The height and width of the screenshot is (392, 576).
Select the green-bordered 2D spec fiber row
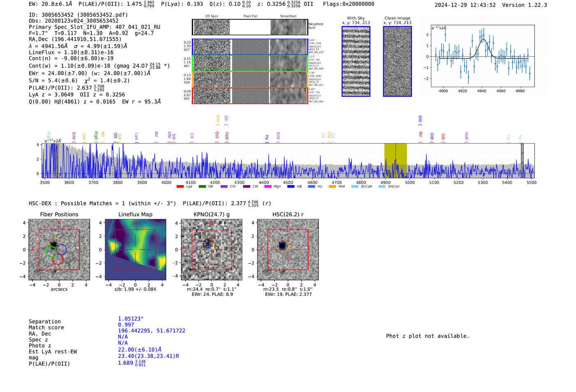250,63
